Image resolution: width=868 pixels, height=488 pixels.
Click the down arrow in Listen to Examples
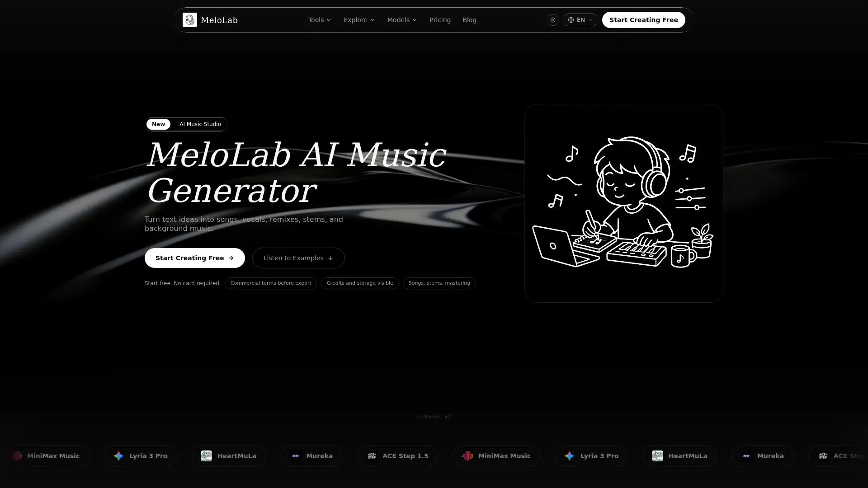pos(330,258)
